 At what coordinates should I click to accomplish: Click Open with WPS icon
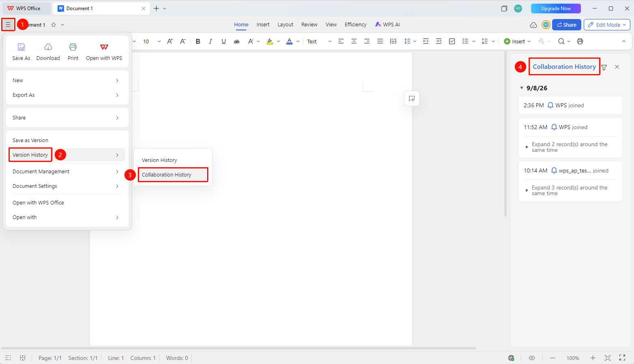coord(104,47)
